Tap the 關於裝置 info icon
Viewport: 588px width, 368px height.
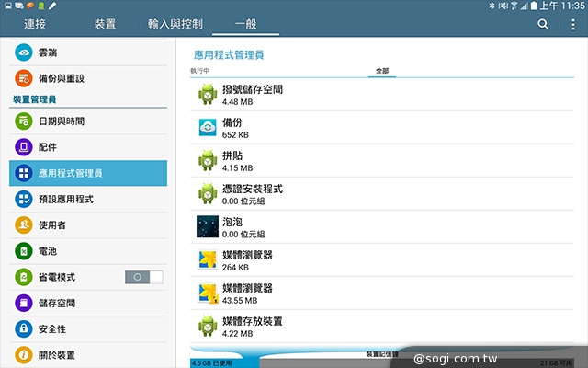[24, 355]
